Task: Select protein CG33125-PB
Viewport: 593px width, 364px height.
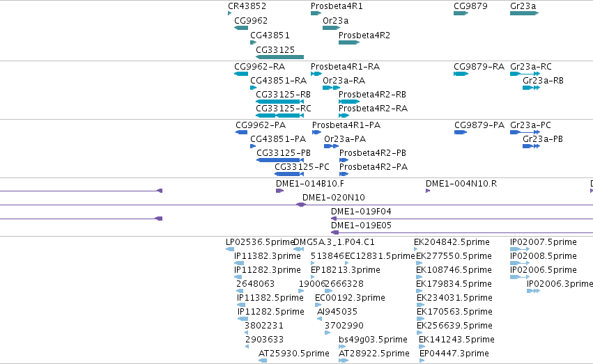Action: [280, 161]
